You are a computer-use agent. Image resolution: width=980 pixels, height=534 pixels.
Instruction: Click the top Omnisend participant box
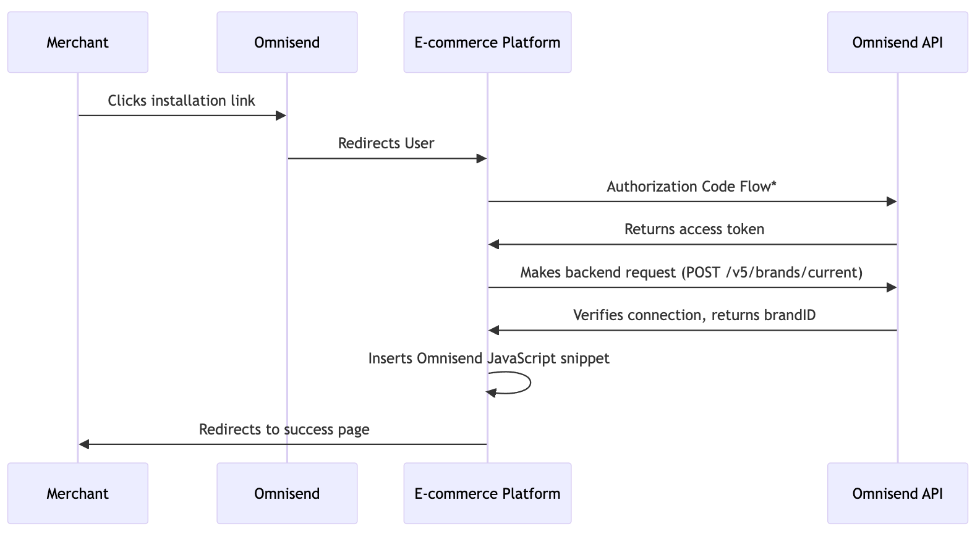click(287, 42)
